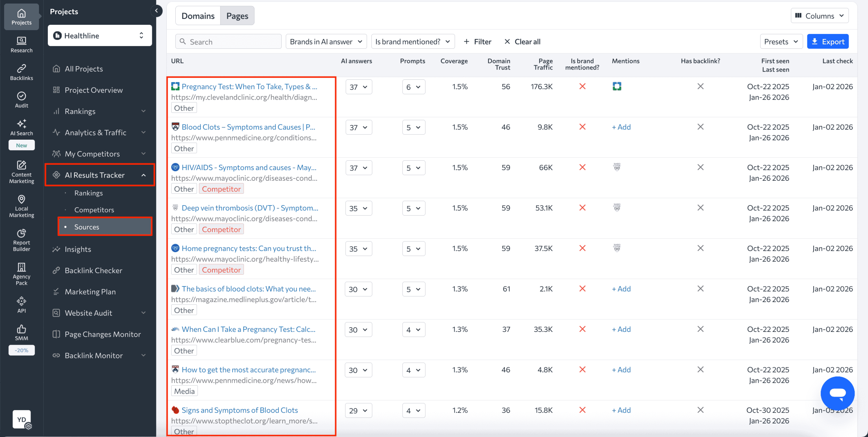
Task: Select the Sources menu item
Action: click(x=86, y=226)
